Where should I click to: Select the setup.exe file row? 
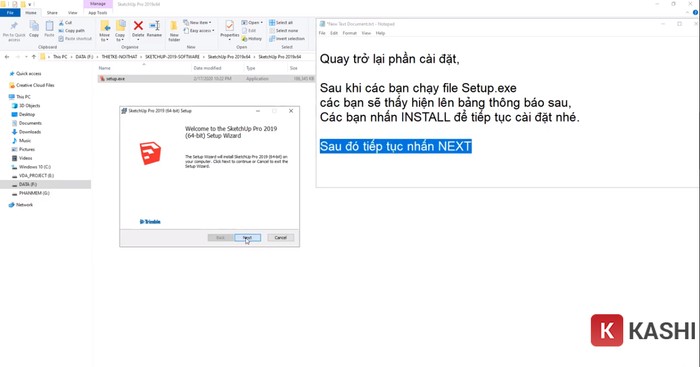coord(206,79)
